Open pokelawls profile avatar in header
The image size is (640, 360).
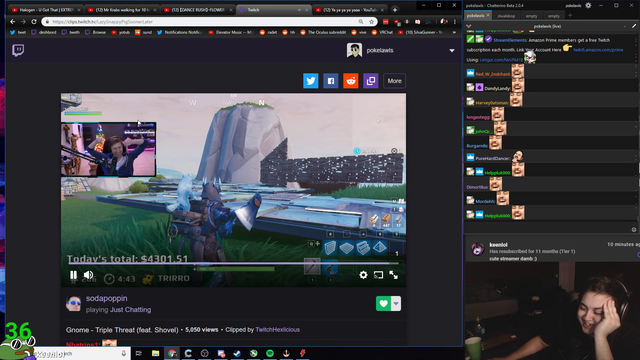click(x=354, y=50)
